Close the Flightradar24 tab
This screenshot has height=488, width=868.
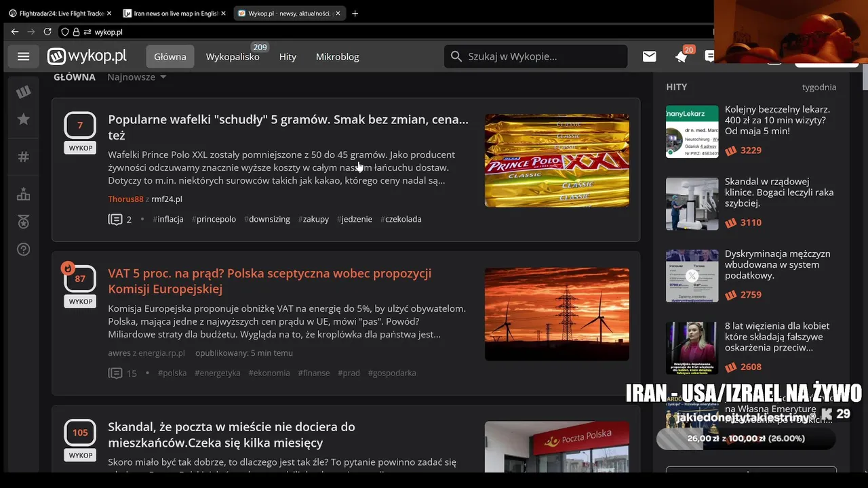pyautogui.click(x=109, y=13)
